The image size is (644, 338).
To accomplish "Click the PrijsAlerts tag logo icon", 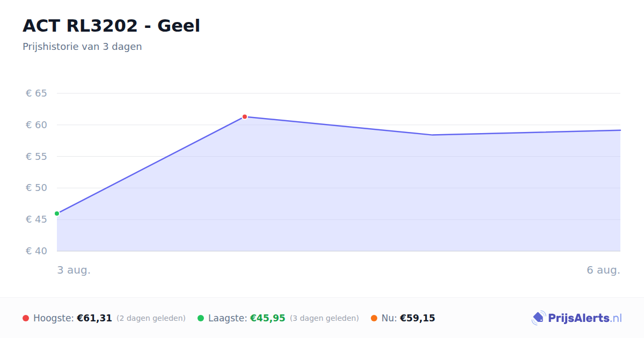I will [538, 318].
